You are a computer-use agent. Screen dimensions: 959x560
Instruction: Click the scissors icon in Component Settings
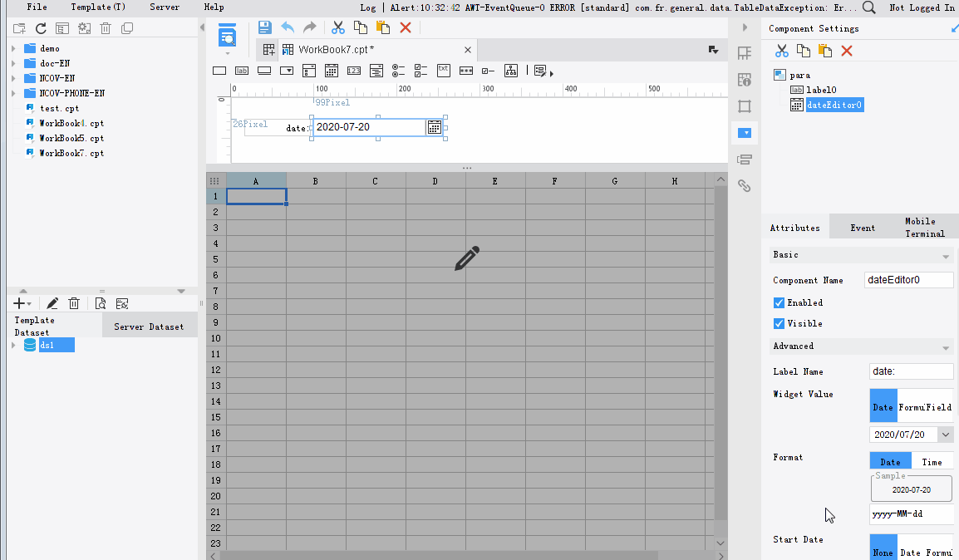coord(782,51)
